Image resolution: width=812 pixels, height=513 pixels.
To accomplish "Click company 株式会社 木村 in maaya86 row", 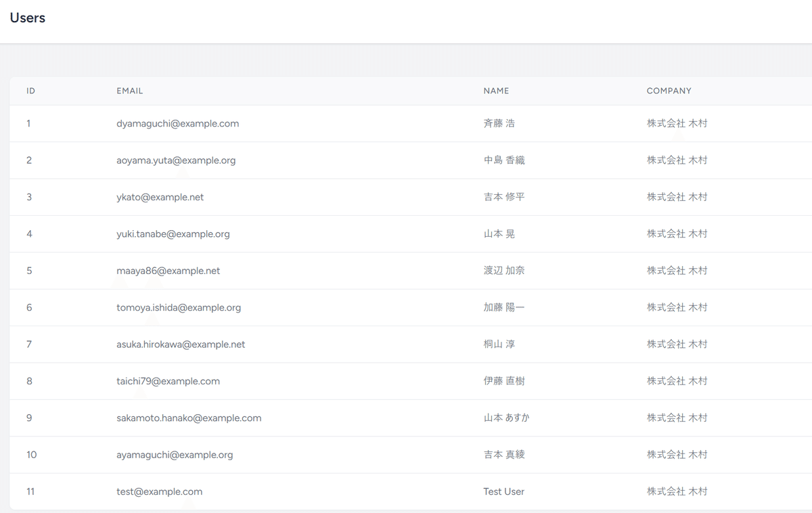I will pos(677,271).
